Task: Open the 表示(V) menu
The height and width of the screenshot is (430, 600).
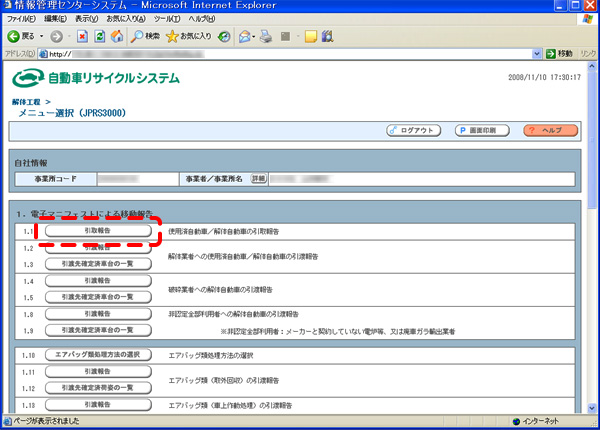Action: pos(86,19)
